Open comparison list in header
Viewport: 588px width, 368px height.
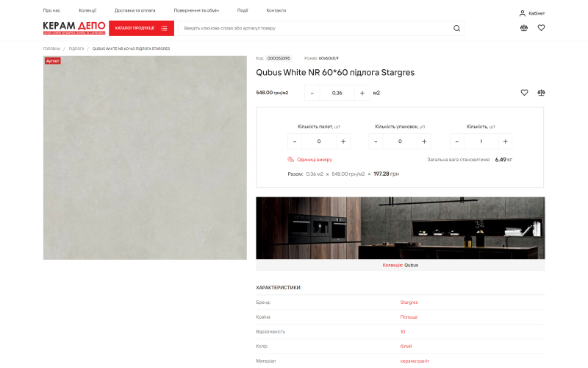tap(524, 28)
